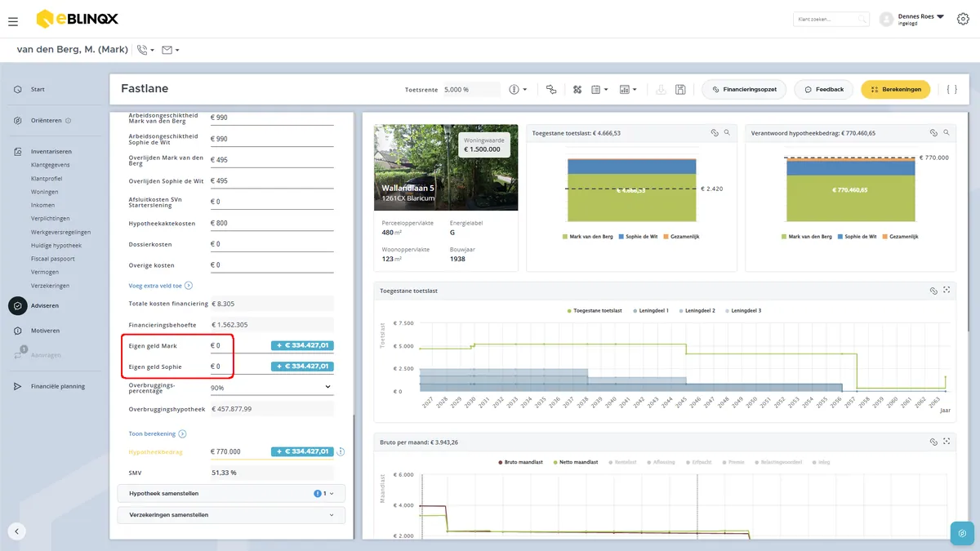Click the four-squares tool icon in Fastlane toolbar
Viewport: 980px width, 551px height.
pyautogui.click(x=577, y=89)
